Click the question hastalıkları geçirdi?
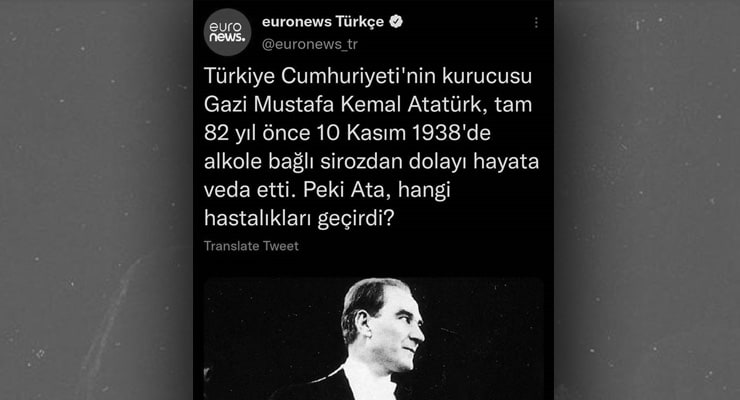Viewport: 740px width, 400px height. [x=299, y=218]
